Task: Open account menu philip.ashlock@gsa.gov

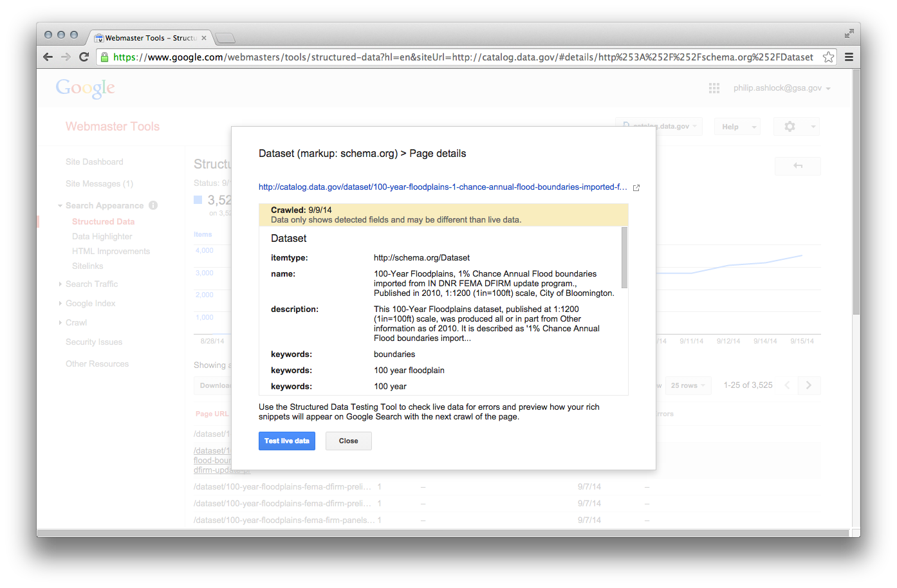Action: (782, 88)
